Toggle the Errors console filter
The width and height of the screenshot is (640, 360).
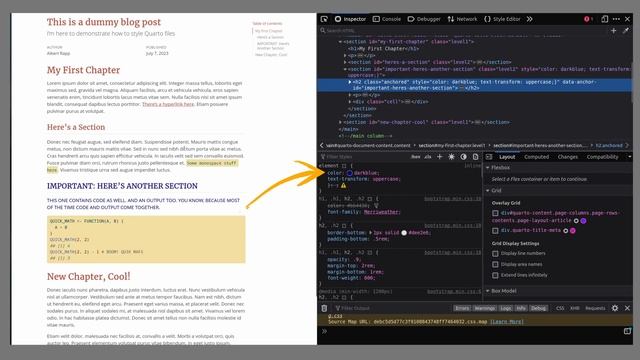(462, 308)
